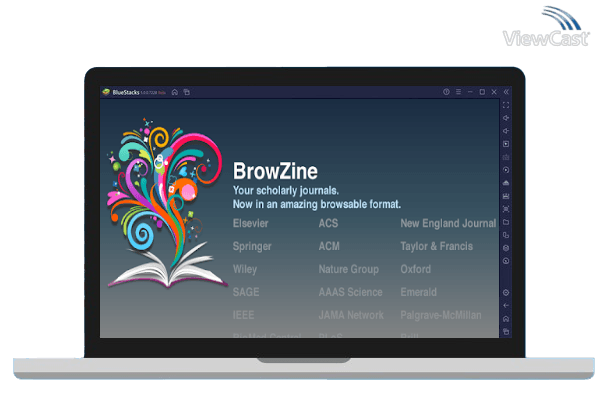Click the BlueStacks home icon in title bar
602x414 pixels.
pyautogui.click(x=175, y=92)
